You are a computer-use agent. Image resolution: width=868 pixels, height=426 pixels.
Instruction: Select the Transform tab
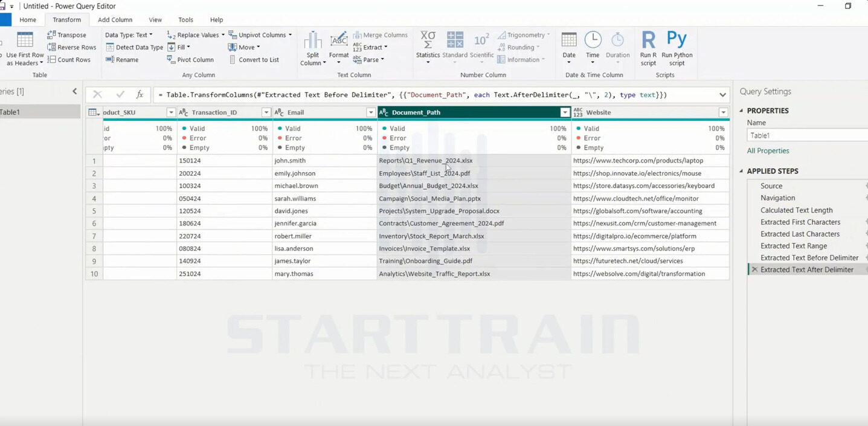(x=66, y=20)
